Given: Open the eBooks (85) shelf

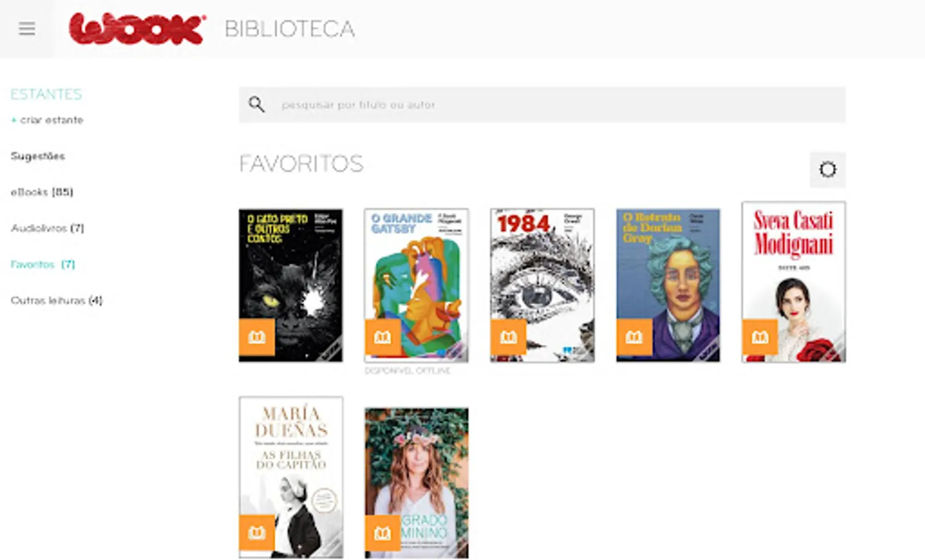Looking at the screenshot, I should click(x=42, y=192).
